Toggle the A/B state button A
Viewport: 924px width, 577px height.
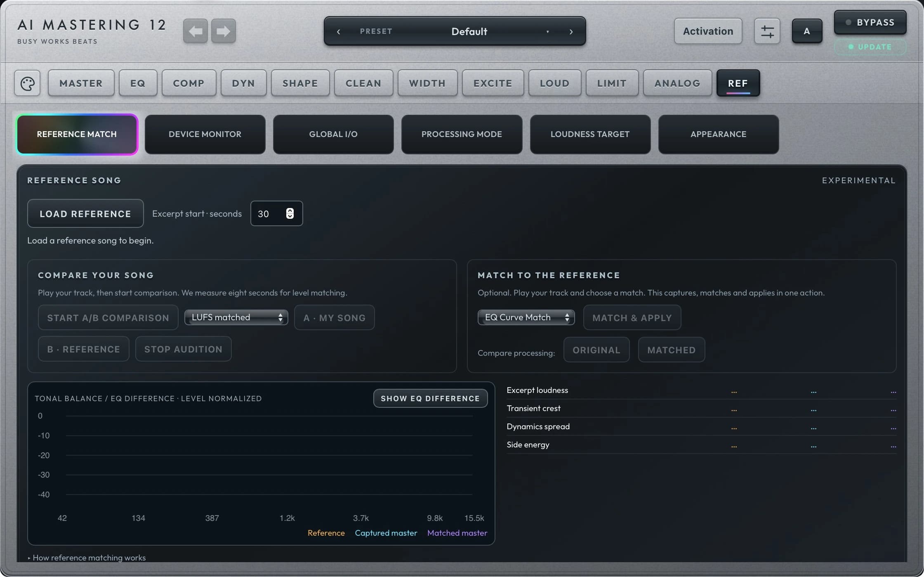click(807, 31)
